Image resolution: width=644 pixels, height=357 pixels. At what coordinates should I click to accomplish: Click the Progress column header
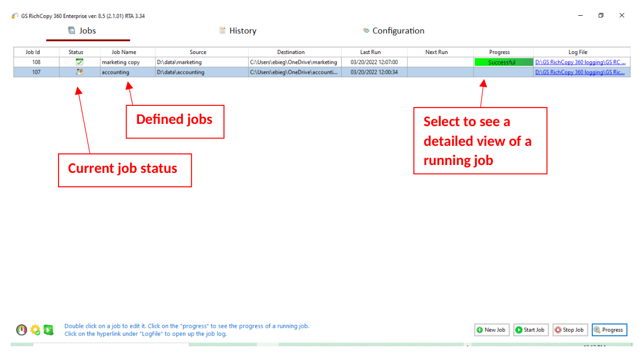click(503, 52)
